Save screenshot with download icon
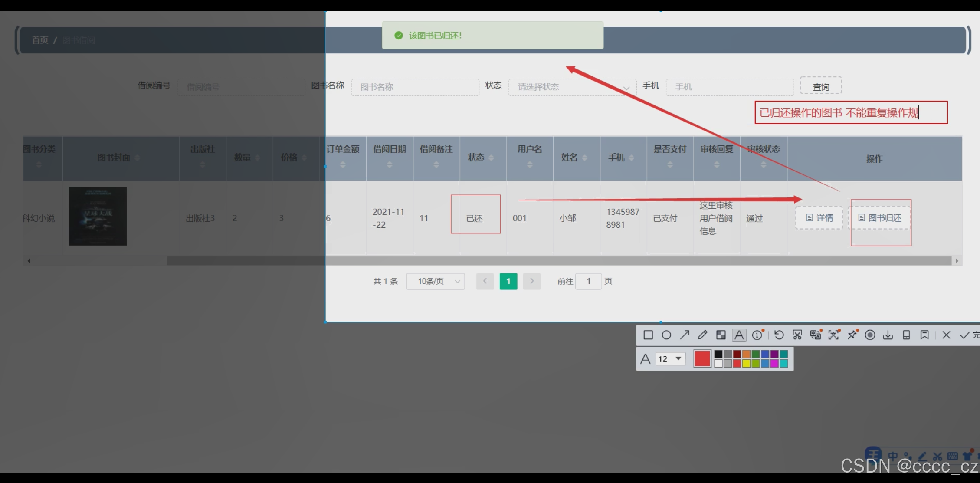Image resolution: width=980 pixels, height=483 pixels. [x=888, y=335]
